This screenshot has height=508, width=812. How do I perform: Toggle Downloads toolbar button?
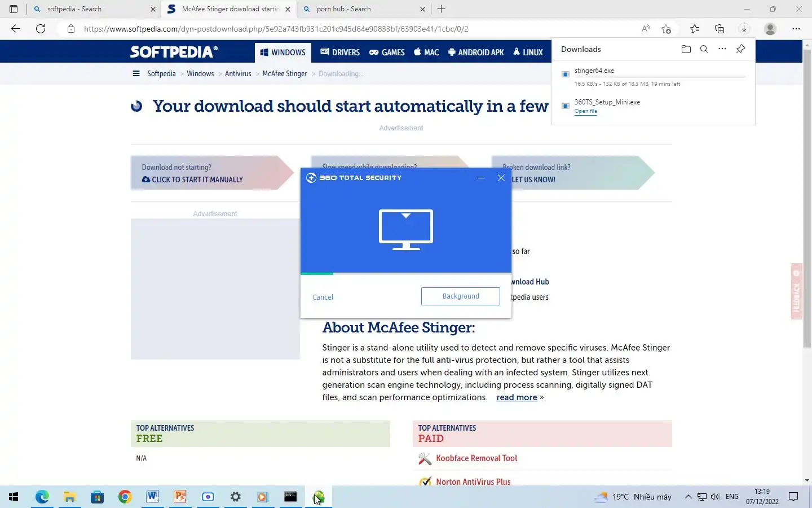point(744,29)
